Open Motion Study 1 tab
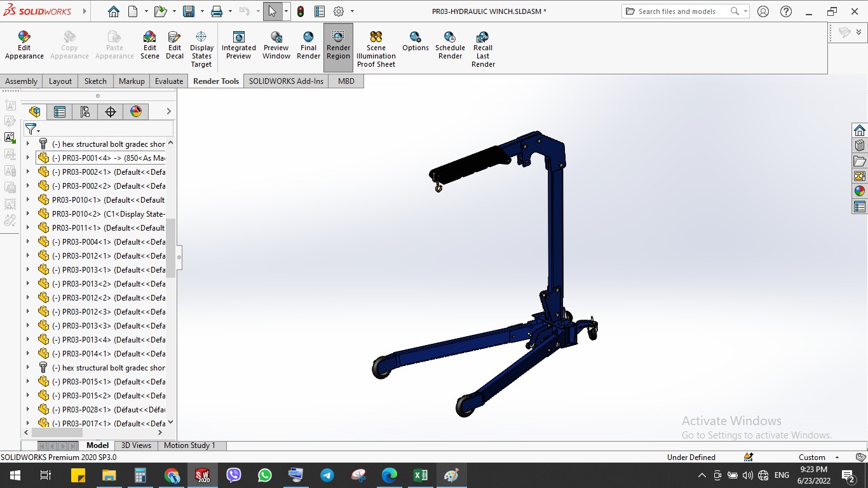Viewport: 868px width, 488px height. click(189, 445)
